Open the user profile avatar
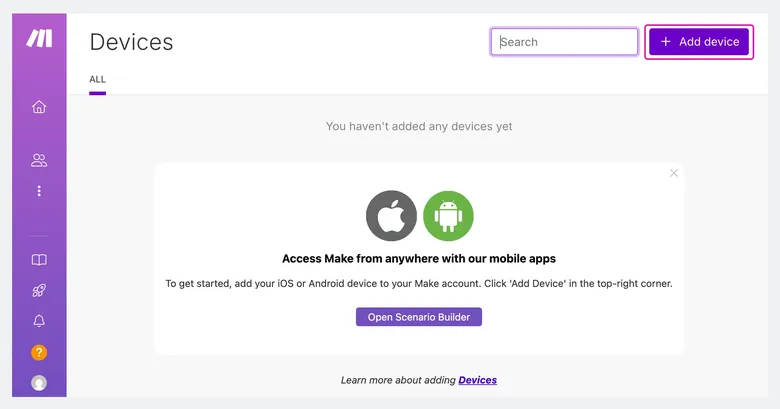 click(x=39, y=383)
